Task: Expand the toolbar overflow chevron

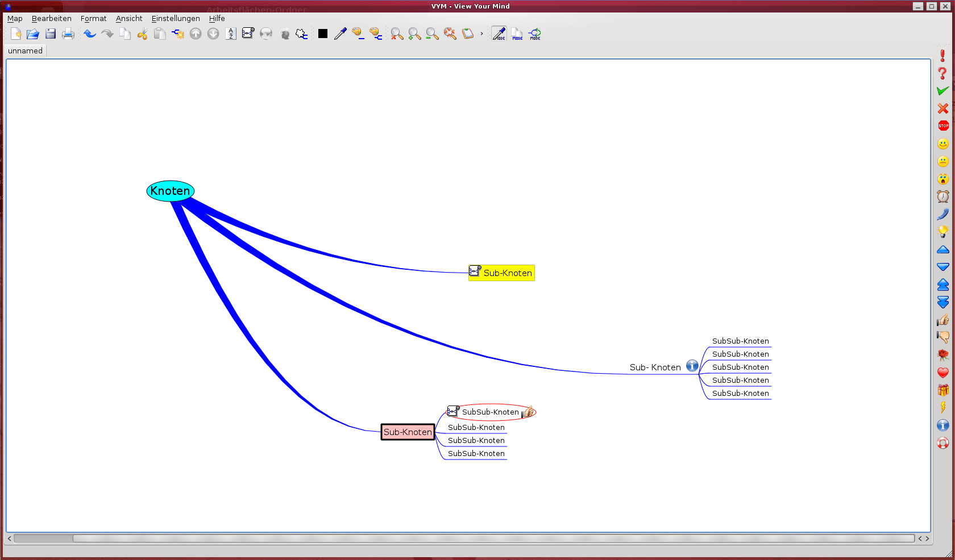Action: click(481, 34)
